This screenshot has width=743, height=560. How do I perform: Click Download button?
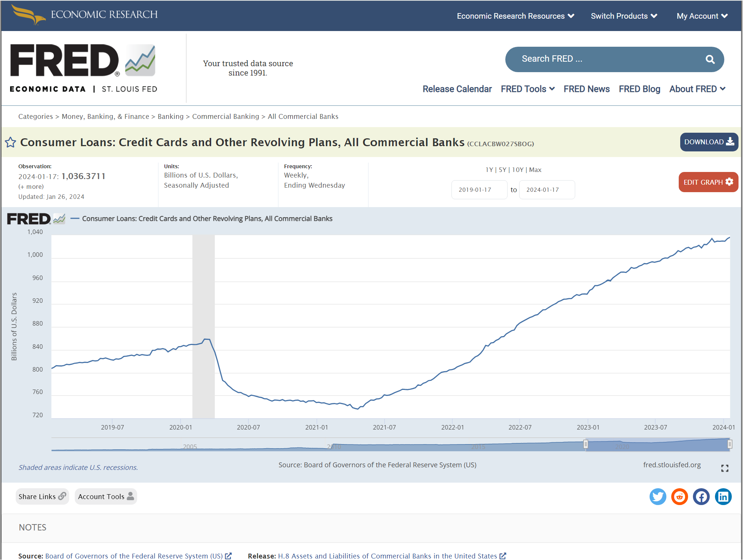click(709, 142)
